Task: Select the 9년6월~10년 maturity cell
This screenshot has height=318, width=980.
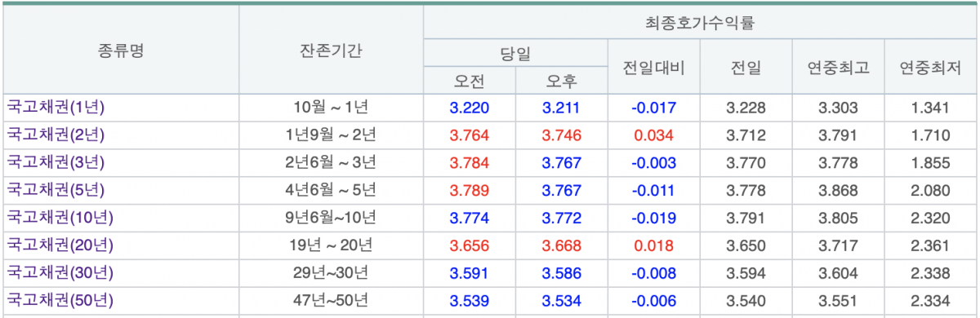Action: tap(331, 218)
